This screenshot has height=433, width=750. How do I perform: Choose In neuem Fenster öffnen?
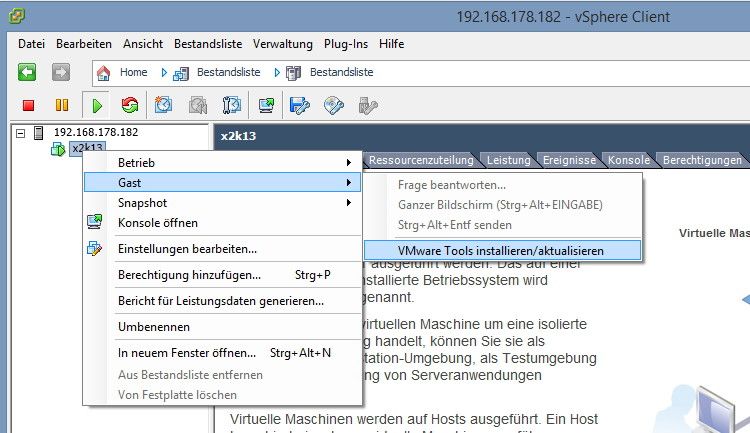(x=222, y=353)
